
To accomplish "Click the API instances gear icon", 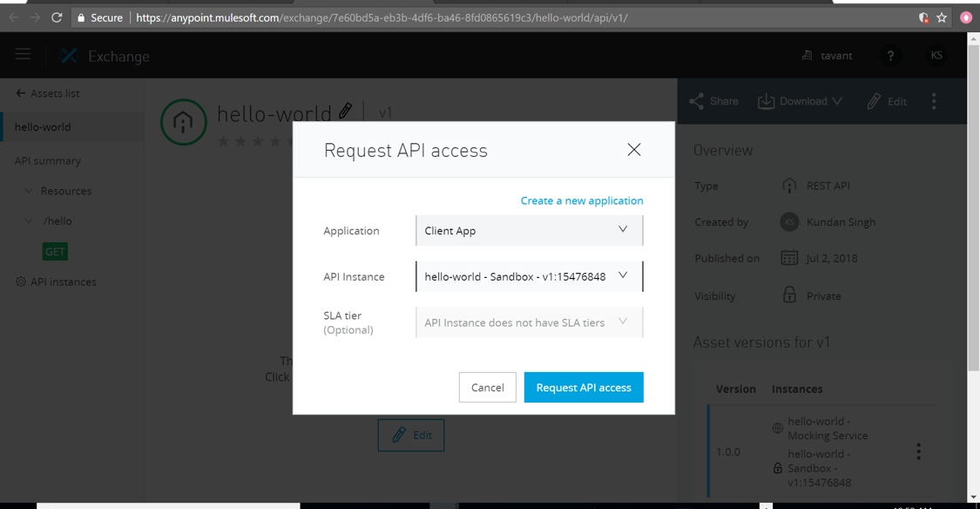I will pos(21,282).
